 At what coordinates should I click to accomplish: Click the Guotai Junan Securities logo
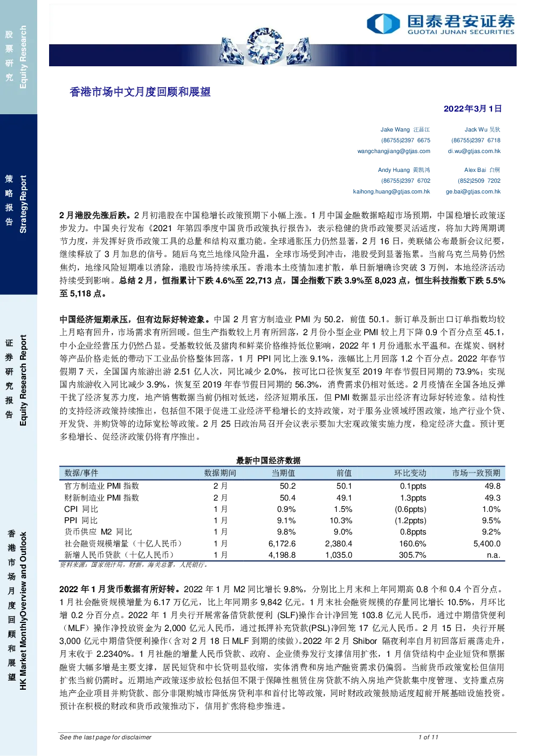pos(441,24)
